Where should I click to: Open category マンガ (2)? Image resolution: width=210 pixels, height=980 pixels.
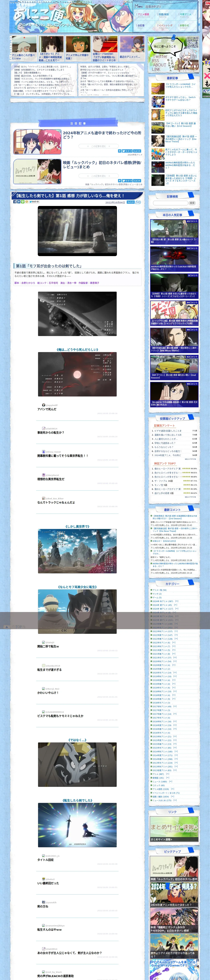pyautogui.click(x=157, y=594)
